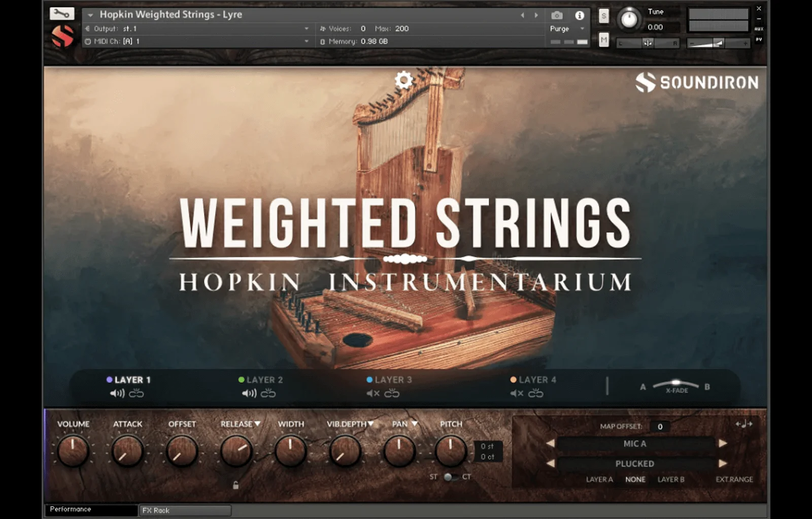Image resolution: width=812 pixels, height=519 pixels.
Task: Unmute Layer 3 with its speaker icon
Action: [x=373, y=393]
